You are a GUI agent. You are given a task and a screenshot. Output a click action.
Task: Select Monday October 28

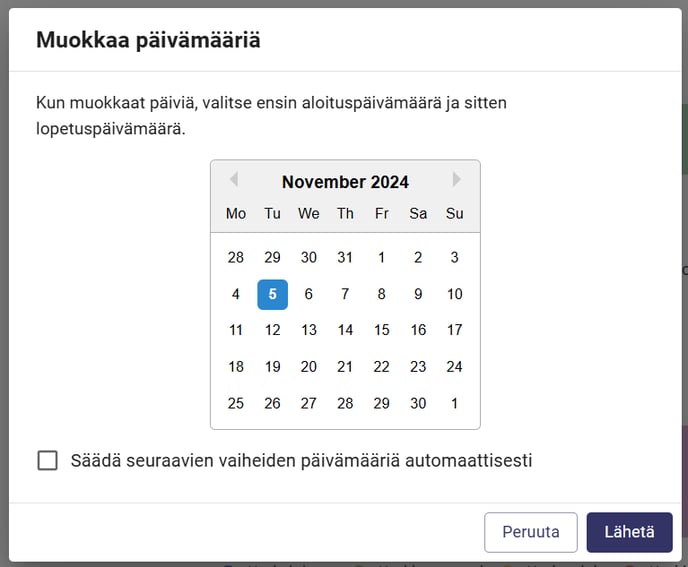click(236, 257)
